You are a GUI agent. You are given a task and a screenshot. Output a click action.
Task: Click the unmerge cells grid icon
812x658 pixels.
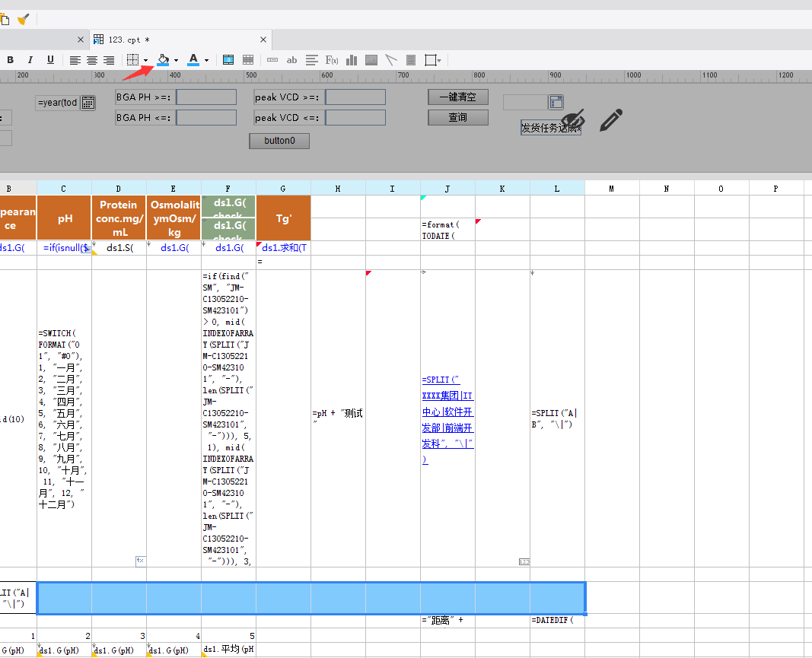248,60
